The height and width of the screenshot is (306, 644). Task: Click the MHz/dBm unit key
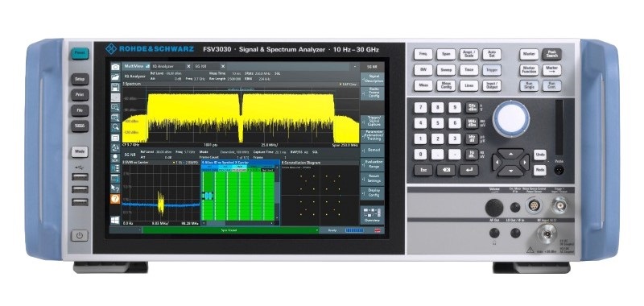pos(472,123)
